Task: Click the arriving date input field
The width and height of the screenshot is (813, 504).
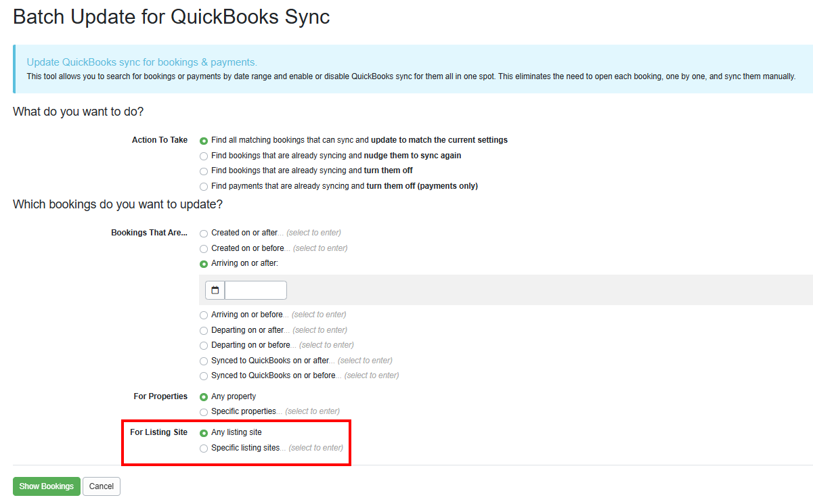Action: (256, 290)
